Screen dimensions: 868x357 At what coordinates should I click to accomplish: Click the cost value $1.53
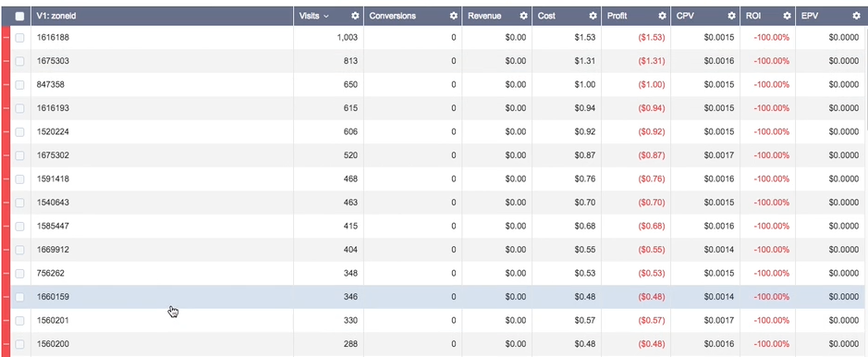pyautogui.click(x=585, y=38)
